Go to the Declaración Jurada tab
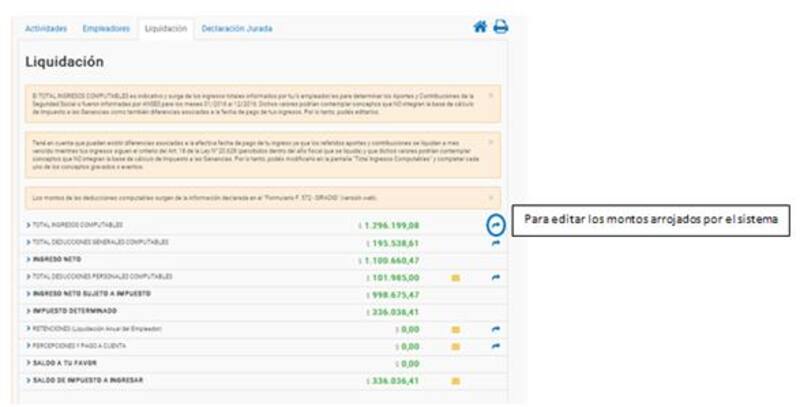The height and width of the screenshot is (407, 800). click(x=236, y=29)
